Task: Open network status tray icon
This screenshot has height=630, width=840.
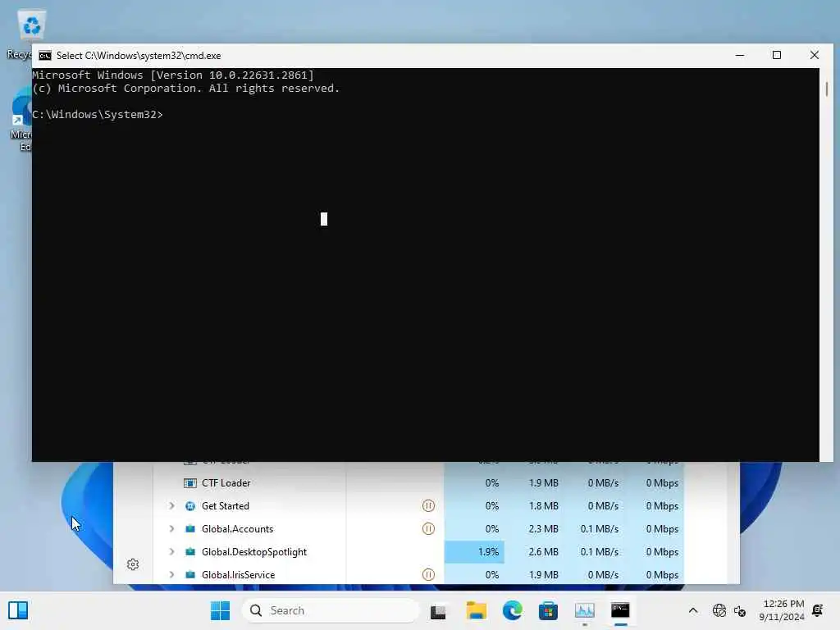Action: point(719,610)
